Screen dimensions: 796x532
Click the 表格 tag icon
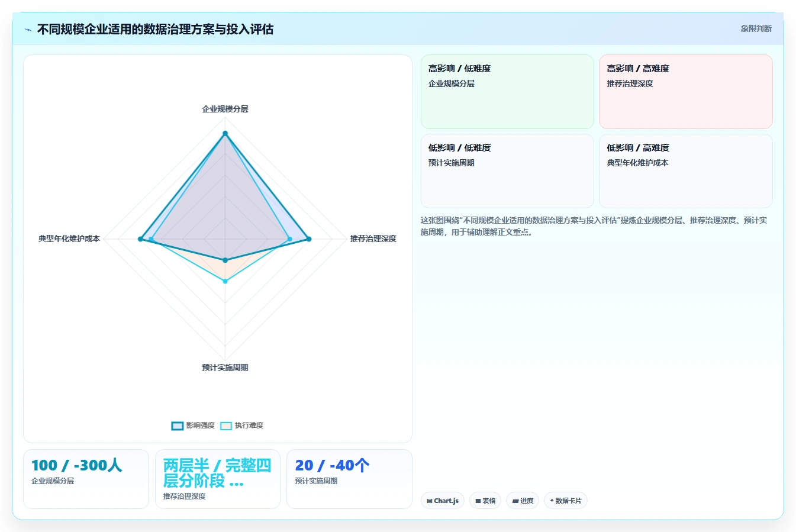478,501
